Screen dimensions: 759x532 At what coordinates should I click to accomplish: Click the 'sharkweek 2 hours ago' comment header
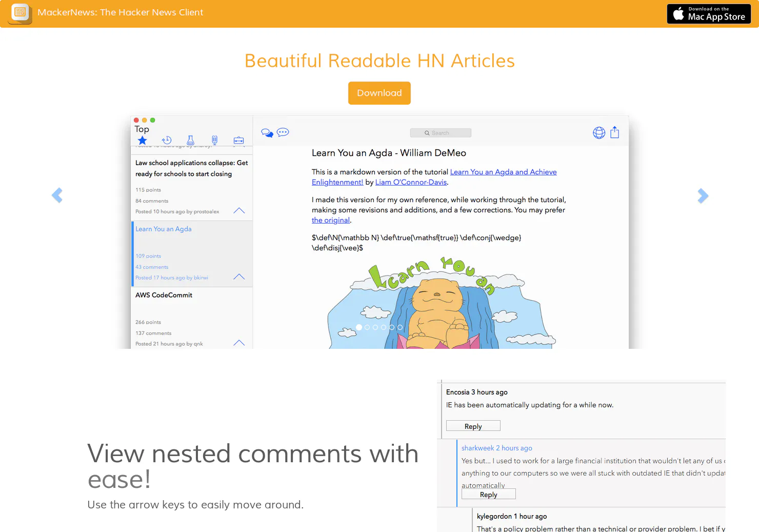tap(497, 448)
